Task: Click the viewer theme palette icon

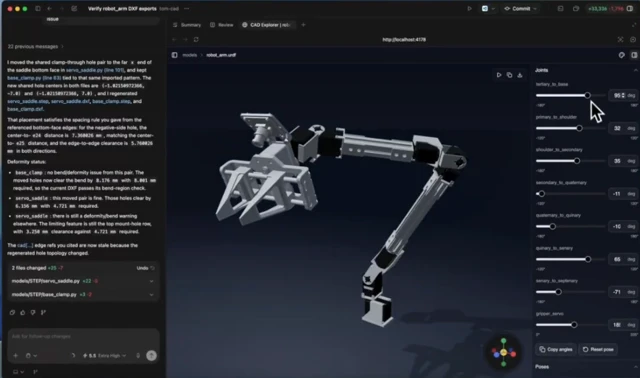Action: tap(622, 55)
